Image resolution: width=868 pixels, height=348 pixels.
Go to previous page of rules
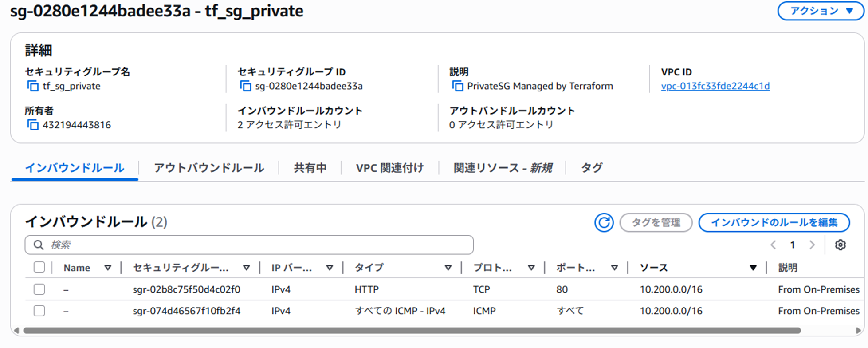point(773,245)
